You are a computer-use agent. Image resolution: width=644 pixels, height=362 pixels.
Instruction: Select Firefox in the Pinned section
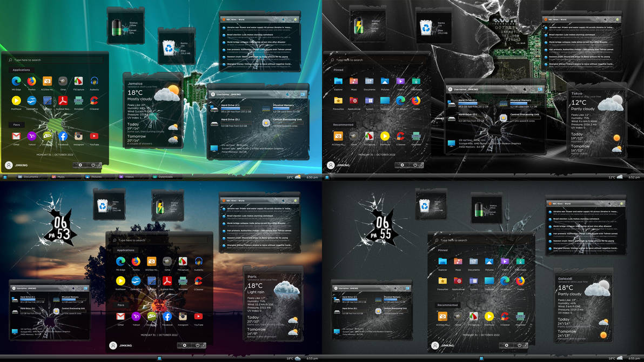(416, 101)
